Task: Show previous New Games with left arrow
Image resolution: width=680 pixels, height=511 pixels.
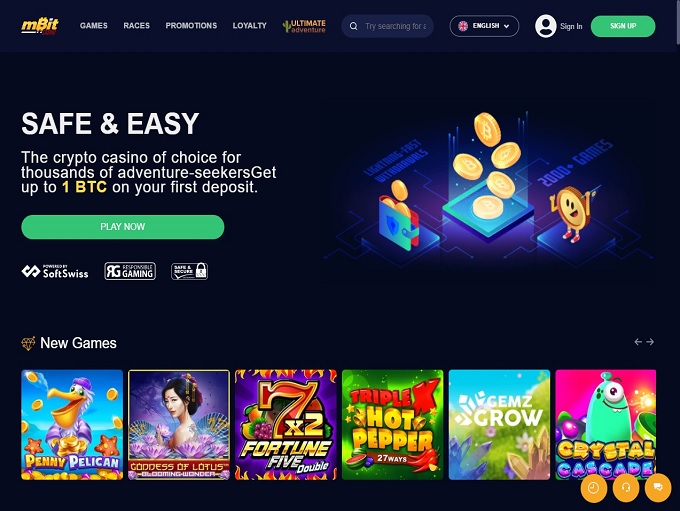Action: (x=638, y=342)
